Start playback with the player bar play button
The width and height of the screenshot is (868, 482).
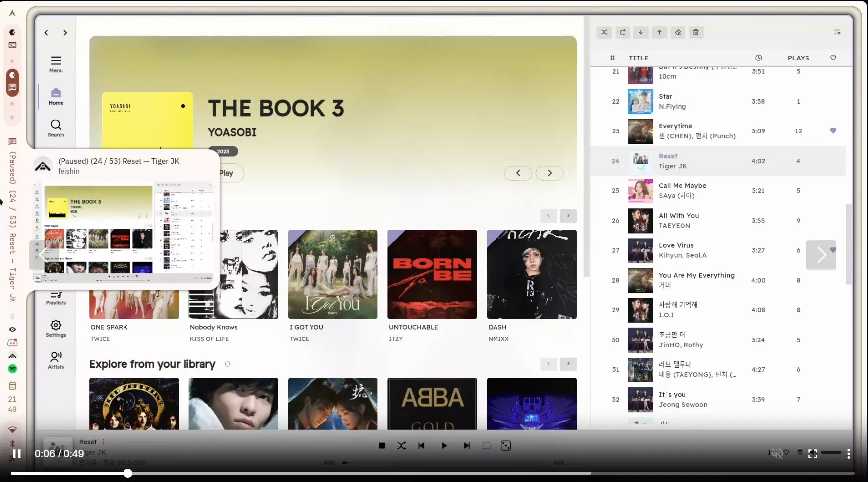coord(444,446)
